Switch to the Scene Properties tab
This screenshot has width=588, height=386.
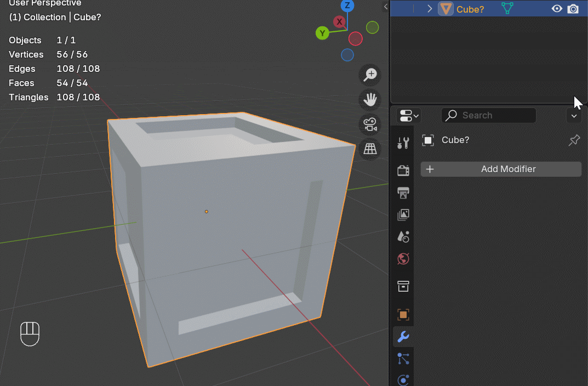(403, 236)
